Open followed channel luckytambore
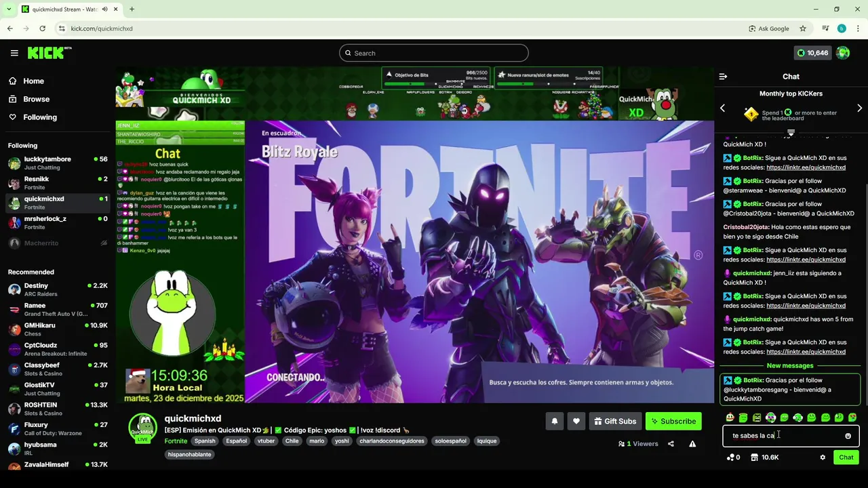Image resolution: width=868 pixels, height=488 pixels. tap(58, 163)
